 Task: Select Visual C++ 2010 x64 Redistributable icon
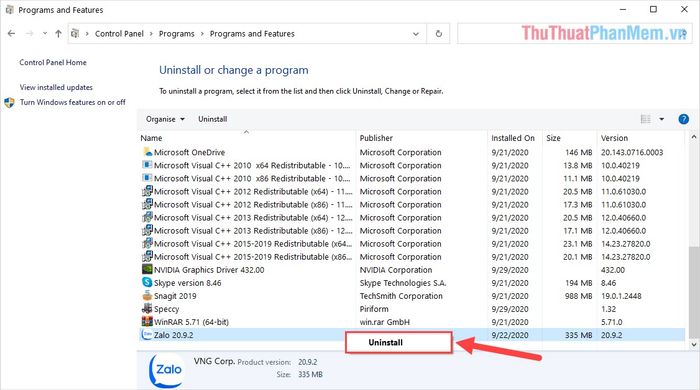(147, 165)
